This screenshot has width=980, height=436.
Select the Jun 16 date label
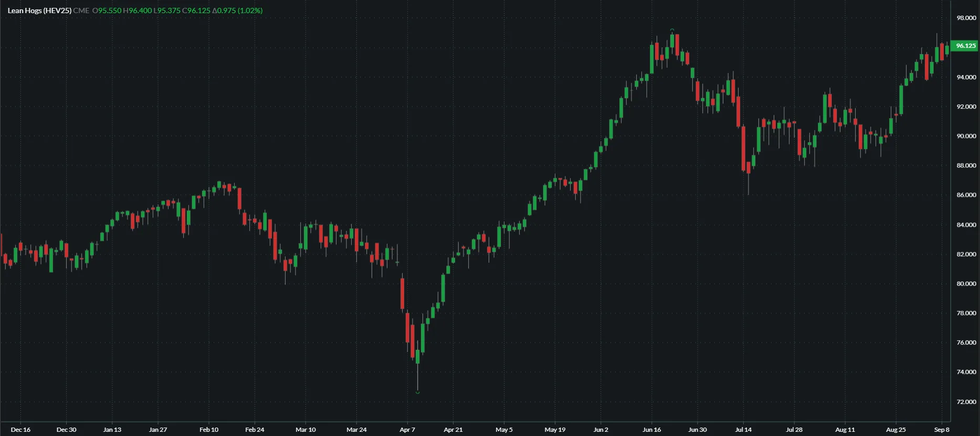click(652, 430)
